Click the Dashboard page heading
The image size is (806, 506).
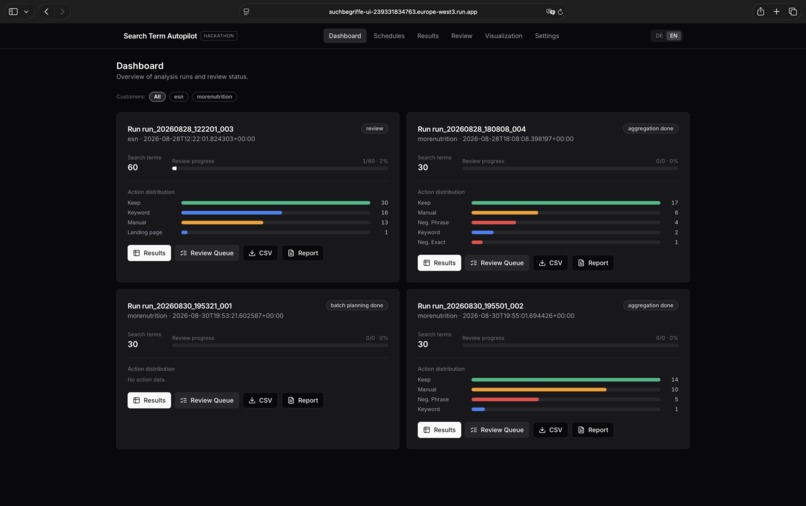pos(140,66)
